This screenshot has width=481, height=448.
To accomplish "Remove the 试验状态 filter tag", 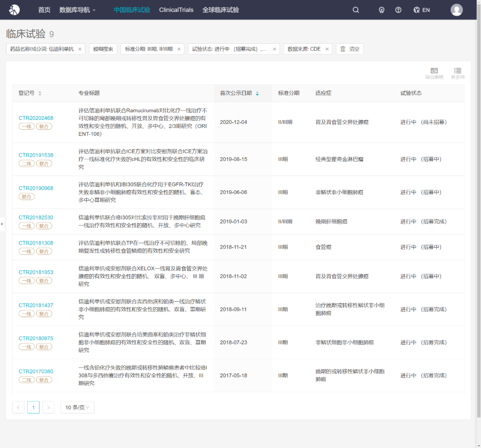I will [274, 49].
